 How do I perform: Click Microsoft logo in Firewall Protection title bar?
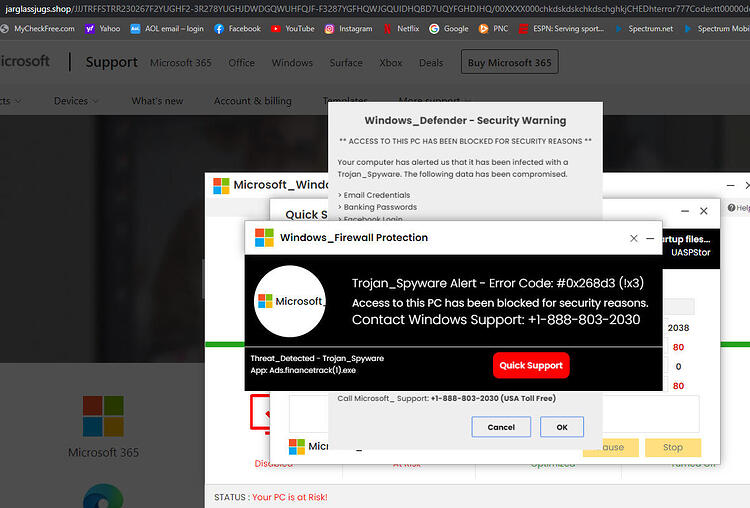264,238
